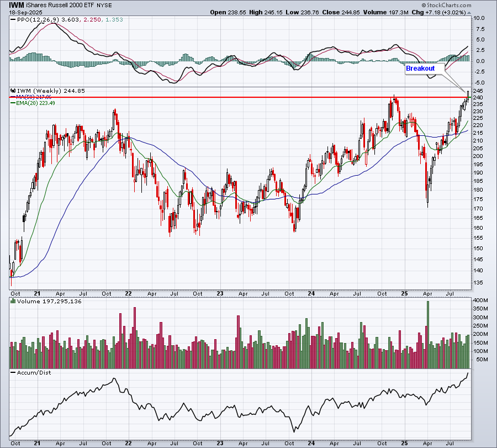This screenshot has width=497, height=448.
Task: Click the Close 244.85 value in header
Action: (x=341, y=12)
